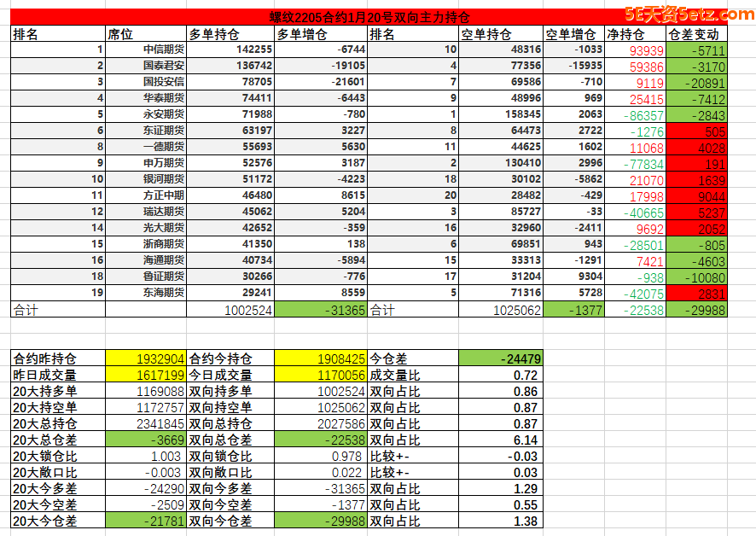Click the 东海期货 seat cell
Viewport: 756px width, 536px height.
pyautogui.click(x=163, y=293)
